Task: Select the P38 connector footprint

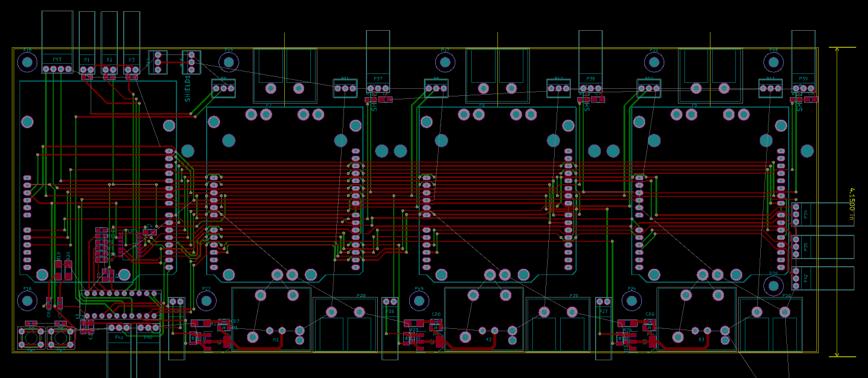Action: pyautogui.click(x=590, y=62)
